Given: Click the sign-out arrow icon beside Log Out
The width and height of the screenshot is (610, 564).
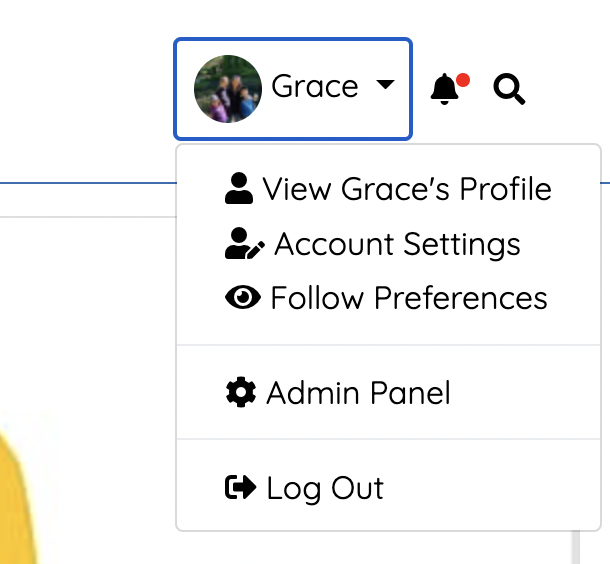Looking at the screenshot, I should click(240, 487).
